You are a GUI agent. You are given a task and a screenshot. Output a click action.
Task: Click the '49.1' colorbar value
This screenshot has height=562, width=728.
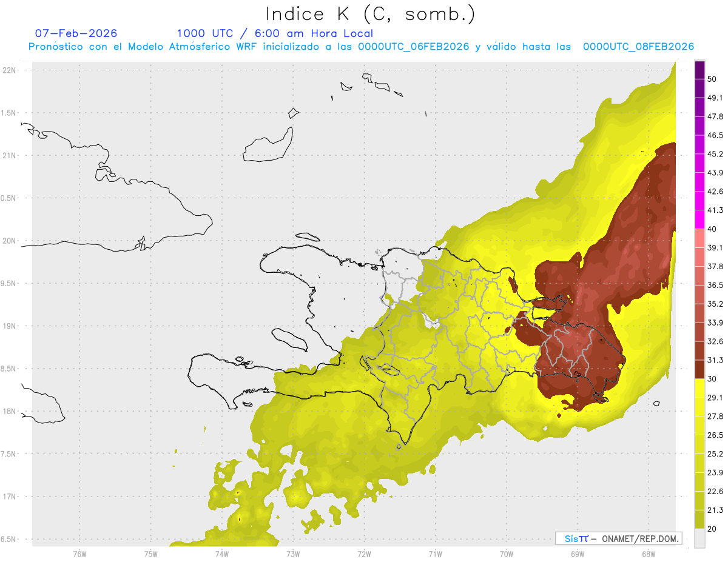(x=715, y=98)
